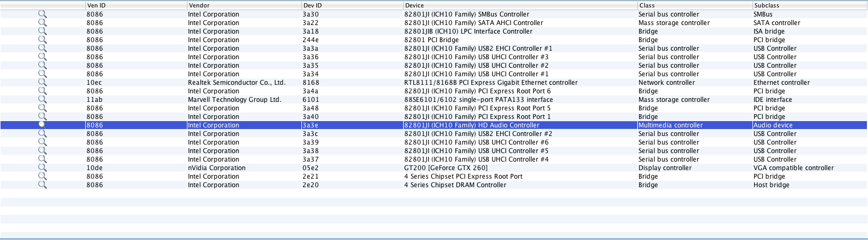Click the icon on highlighted HD Audio row

click(x=42, y=125)
